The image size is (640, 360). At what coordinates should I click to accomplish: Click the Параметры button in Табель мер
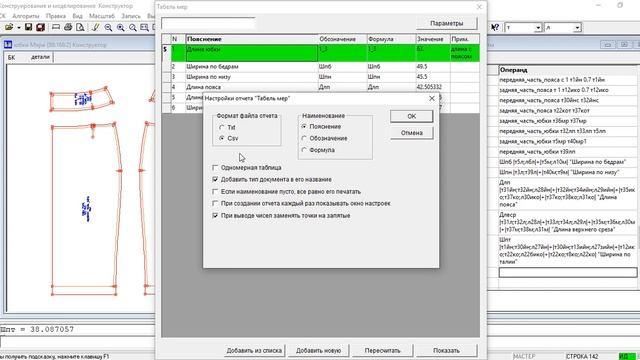(447, 23)
